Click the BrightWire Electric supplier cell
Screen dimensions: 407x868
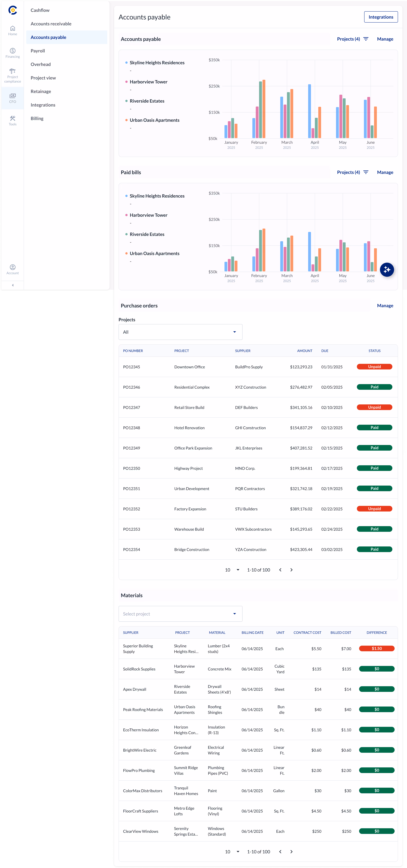coord(139,750)
